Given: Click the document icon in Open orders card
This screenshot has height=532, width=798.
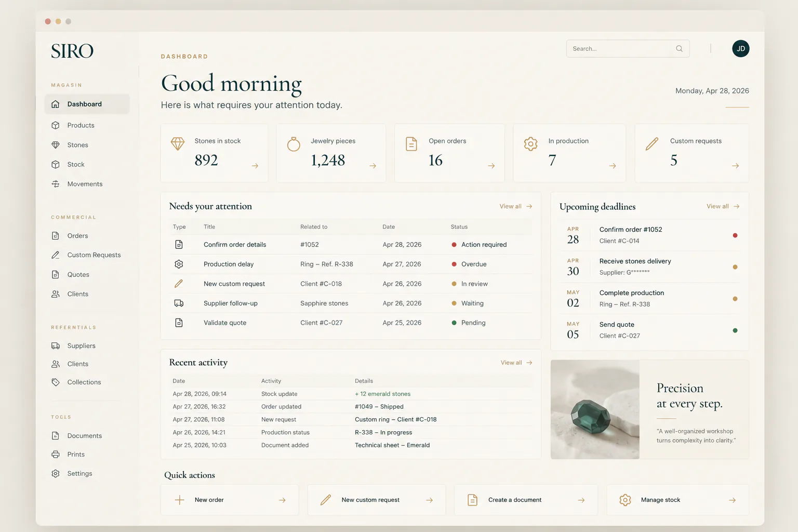Looking at the screenshot, I should [x=411, y=144].
